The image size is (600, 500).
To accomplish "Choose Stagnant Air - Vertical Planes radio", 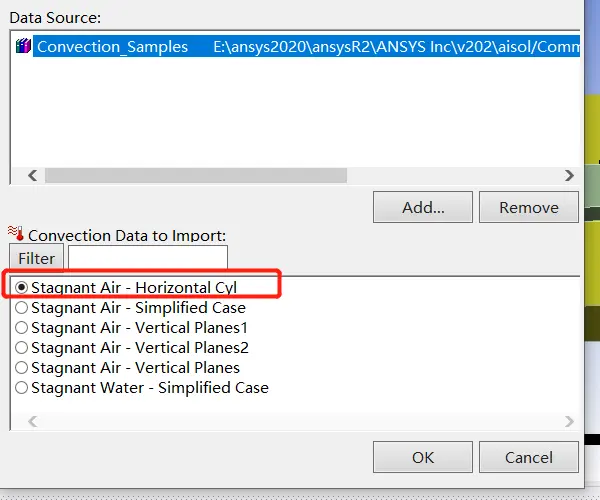I will point(21,368).
